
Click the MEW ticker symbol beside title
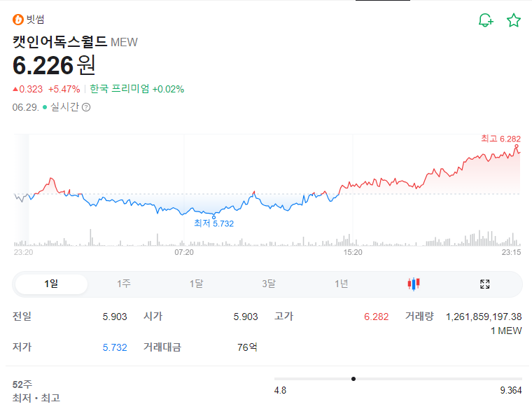[x=124, y=43]
